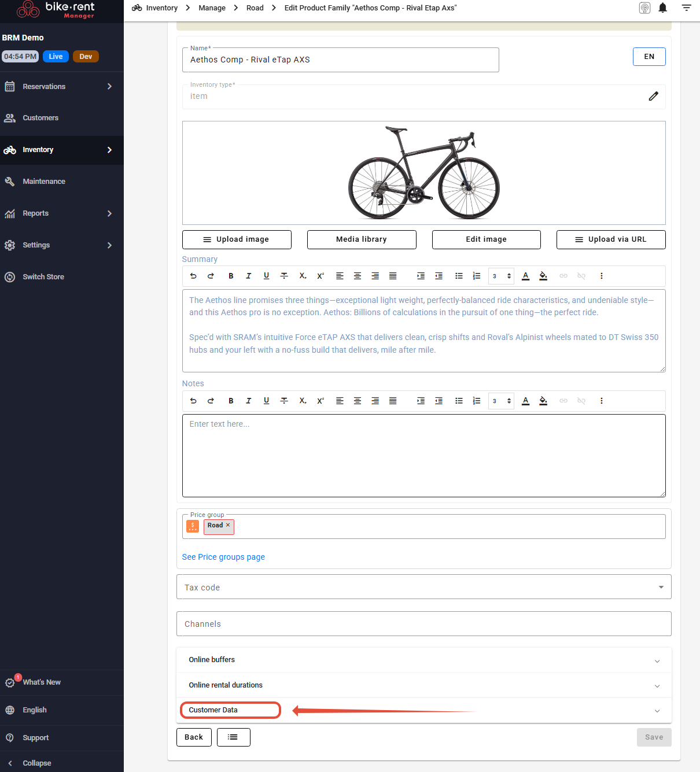Click the Edit image button
The height and width of the screenshot is (772, 700).
point(487,239)
